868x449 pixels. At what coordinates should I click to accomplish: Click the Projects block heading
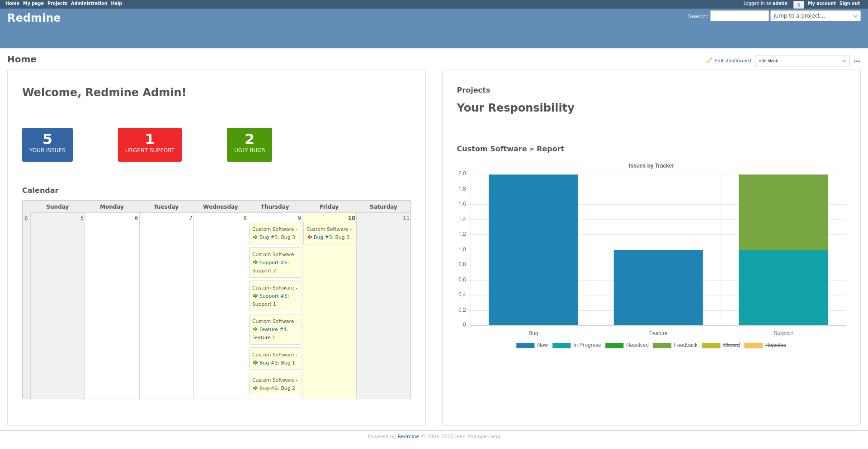[x=473, y=90]
